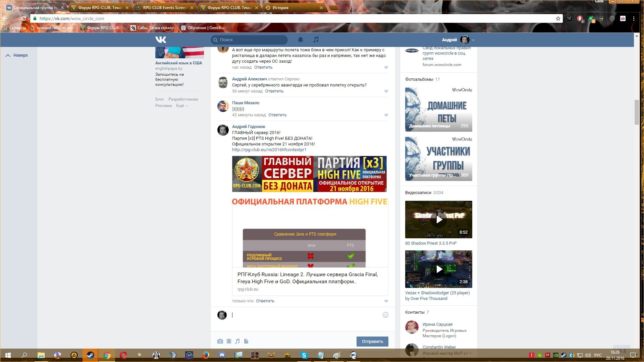Screen dimensions: 644x362
Task: Open the rpg-club.eu ns2016hfcontestpr1 link
Action: (x=269, y=150)
